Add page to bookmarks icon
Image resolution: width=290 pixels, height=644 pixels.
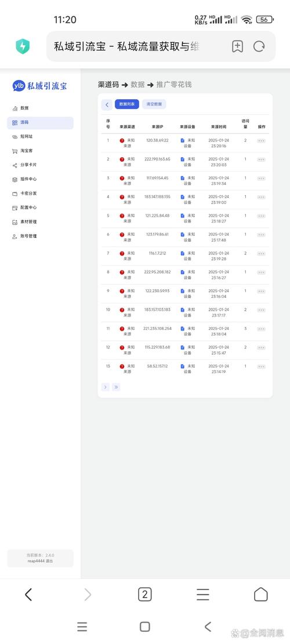click(x=237, y=46)
